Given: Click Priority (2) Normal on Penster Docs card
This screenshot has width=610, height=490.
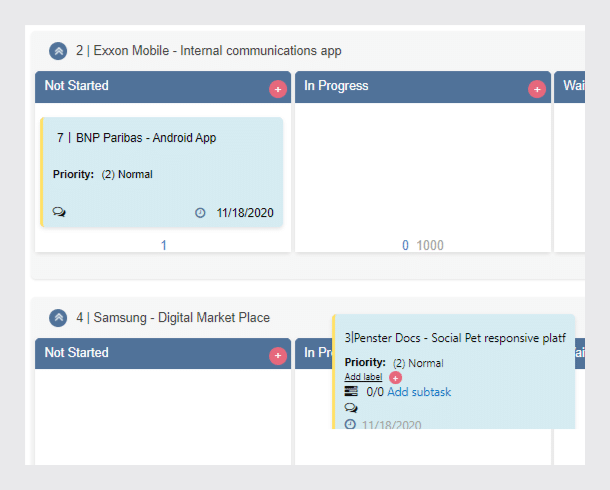Looking at the screenshot, I should (394, 363).
